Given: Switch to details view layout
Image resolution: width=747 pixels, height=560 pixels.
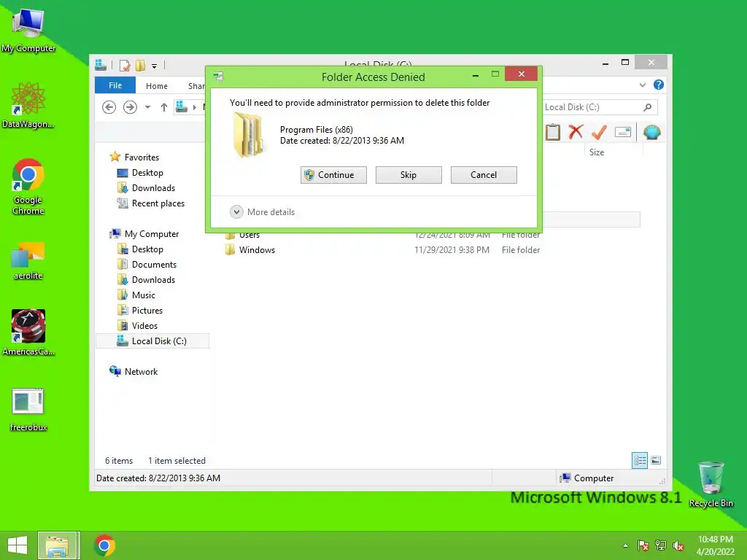Looking at the screenshot, I should [639, 460].
